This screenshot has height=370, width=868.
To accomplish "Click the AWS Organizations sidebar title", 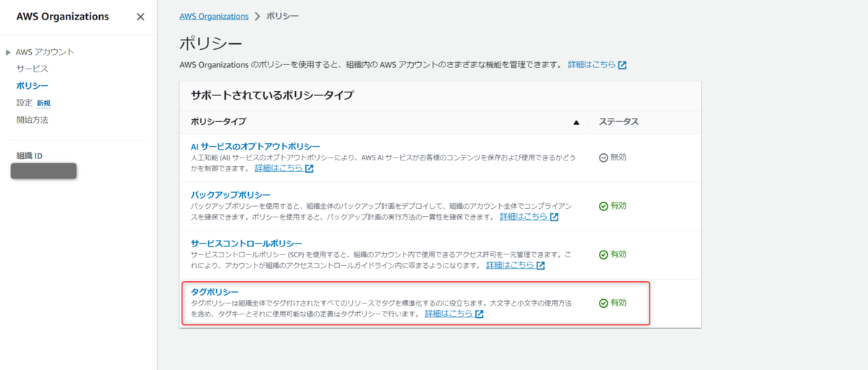I will (x=63, y=17).
